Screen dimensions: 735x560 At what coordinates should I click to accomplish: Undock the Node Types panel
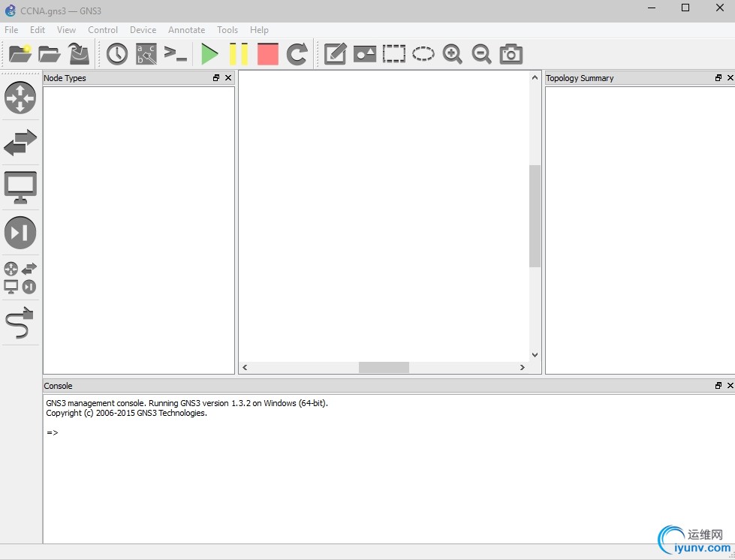pos(216,78)
